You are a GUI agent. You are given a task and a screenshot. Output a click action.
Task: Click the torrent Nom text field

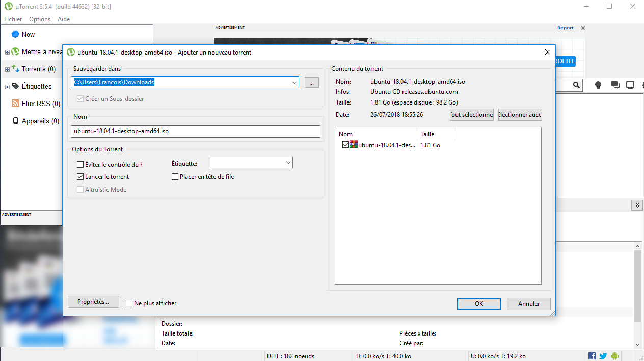[196, 131]
